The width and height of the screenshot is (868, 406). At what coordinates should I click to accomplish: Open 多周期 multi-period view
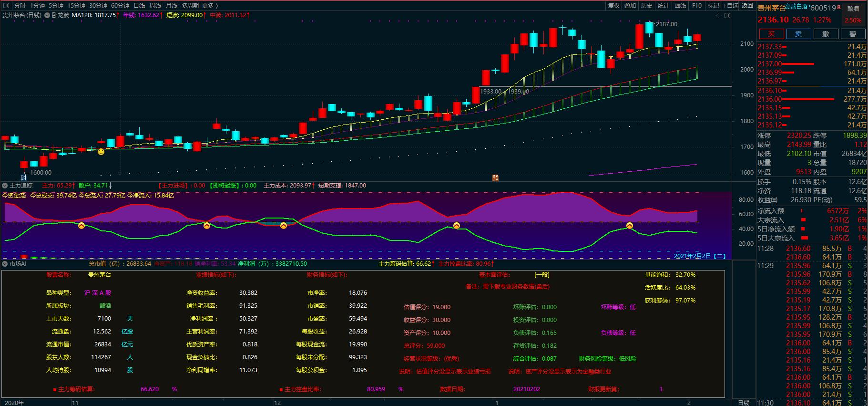[190, 6]
